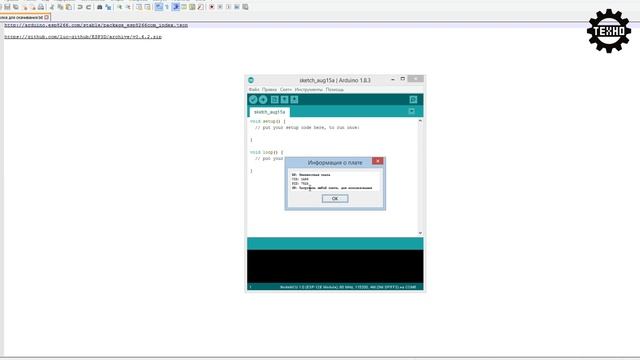Create a new sketch with the New icon
The height and width of the screenshot is (360, 640).
(275, 100)
